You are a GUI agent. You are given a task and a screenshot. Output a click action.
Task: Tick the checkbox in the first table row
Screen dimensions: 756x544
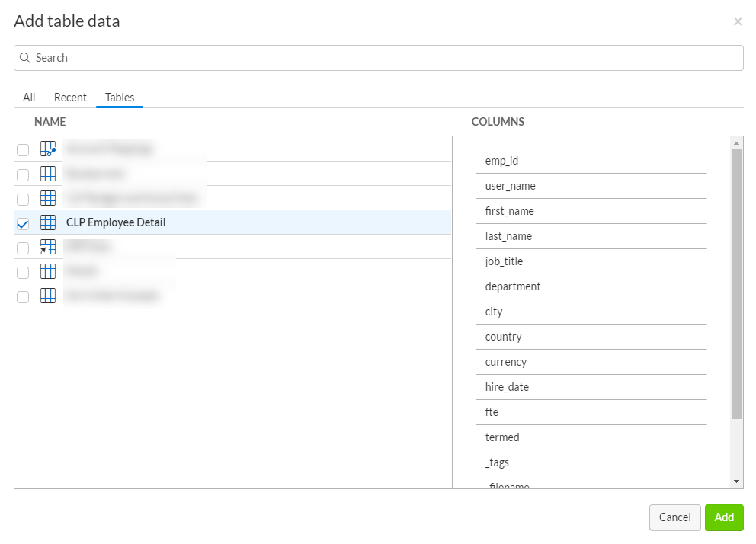click(x=23, y=150)
